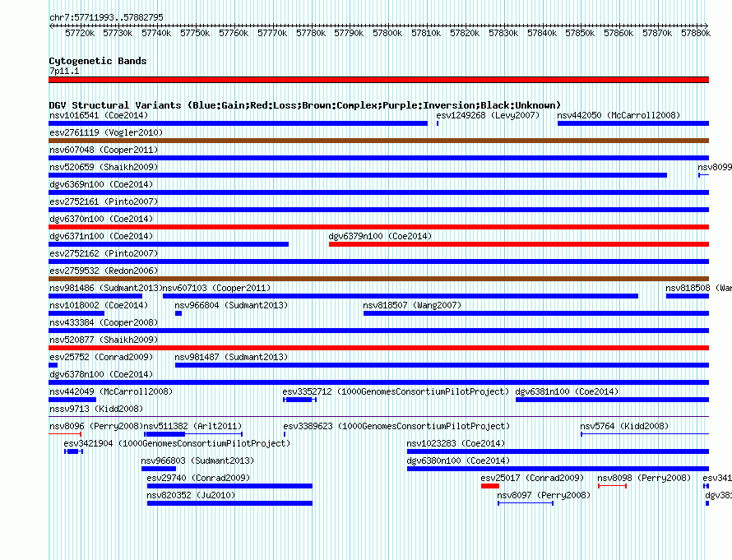Open nsv5764 (Kidd2008) label

624,426
